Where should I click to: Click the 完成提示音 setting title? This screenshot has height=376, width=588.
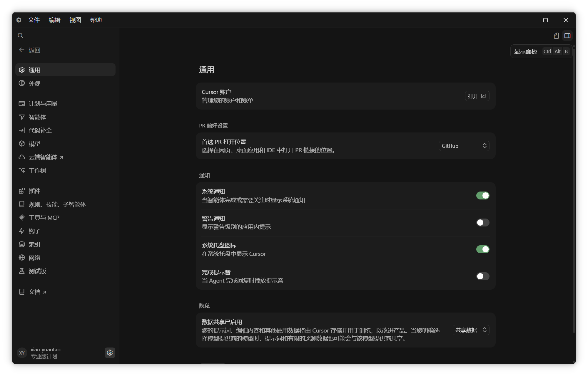216,272
